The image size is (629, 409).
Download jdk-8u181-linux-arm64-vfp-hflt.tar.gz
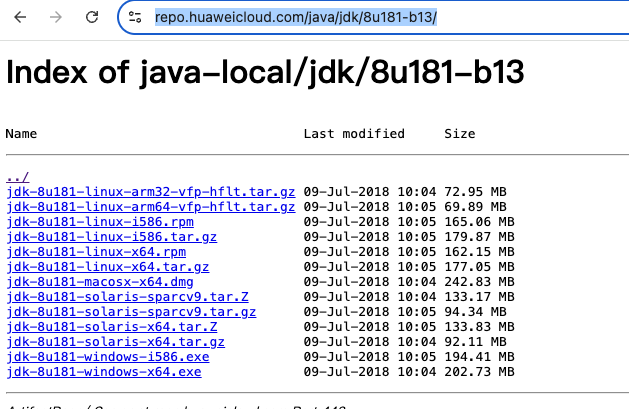pos(151,207)
